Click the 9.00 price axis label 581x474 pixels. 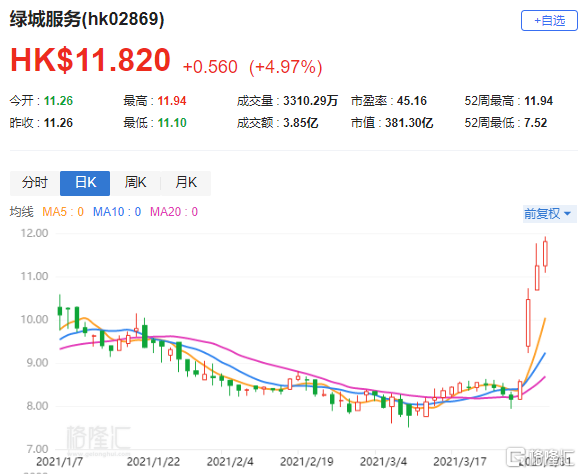tap(37, 363)
